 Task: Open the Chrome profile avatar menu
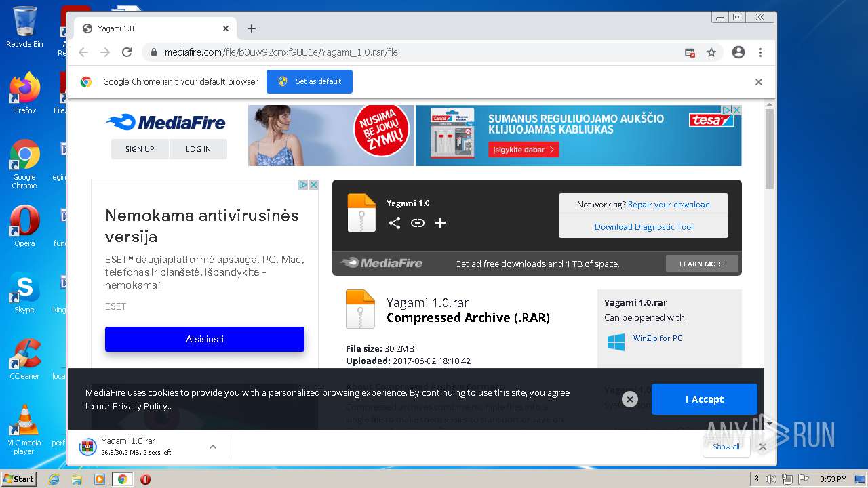(x=738, y=52)
